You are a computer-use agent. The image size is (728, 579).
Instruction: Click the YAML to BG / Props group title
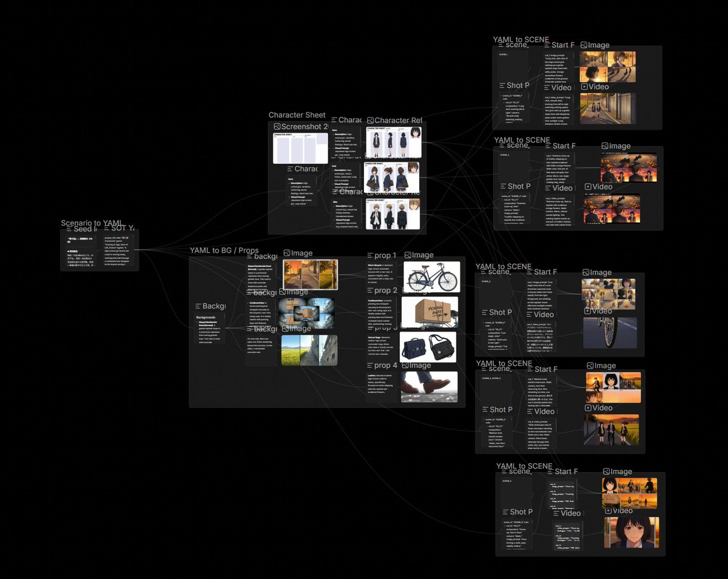(224, 250)
